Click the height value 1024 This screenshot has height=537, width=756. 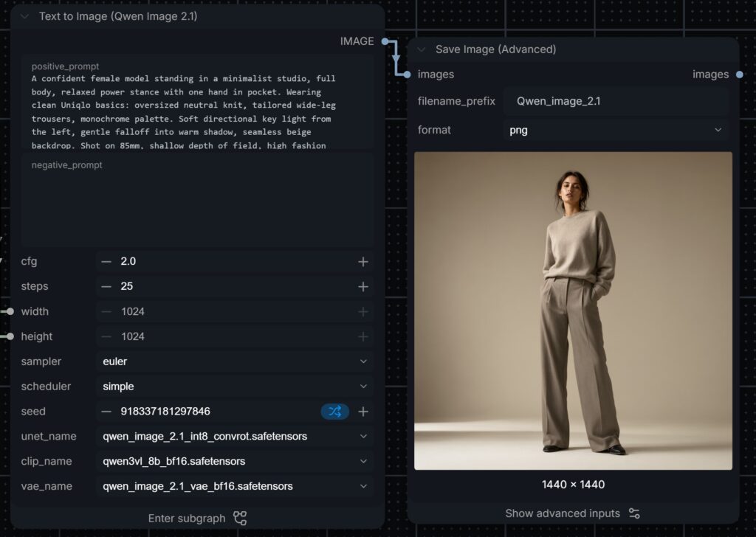point(133,336)
